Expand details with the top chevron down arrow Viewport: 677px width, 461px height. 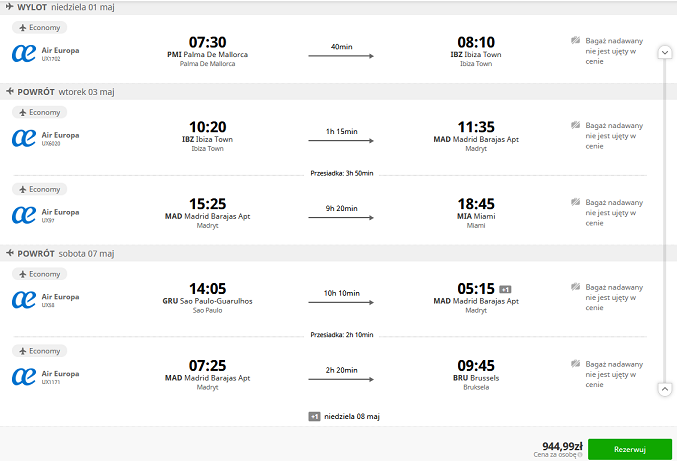[x=665, y=52]
